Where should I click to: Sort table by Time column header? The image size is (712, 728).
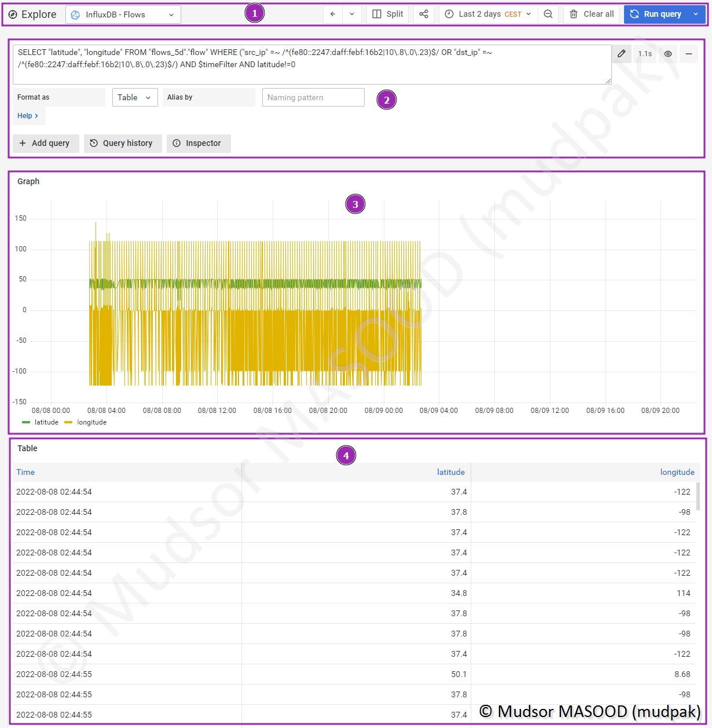pyautogui.click(x=25, y=472)
